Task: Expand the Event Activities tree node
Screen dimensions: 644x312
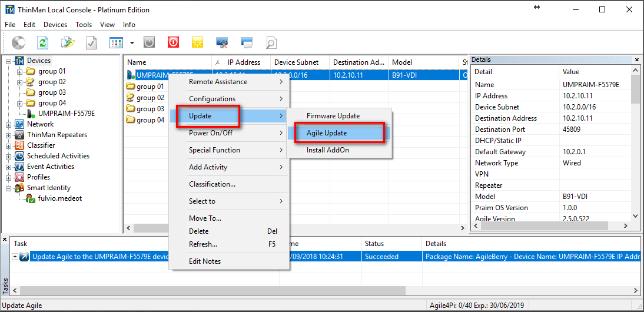Action: click(9, 167)
